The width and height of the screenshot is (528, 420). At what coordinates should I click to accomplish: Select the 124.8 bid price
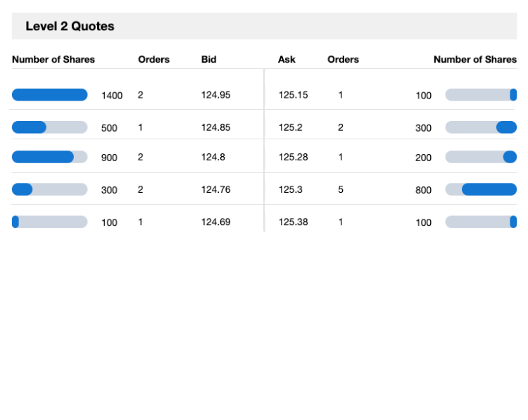pos(213,158)
